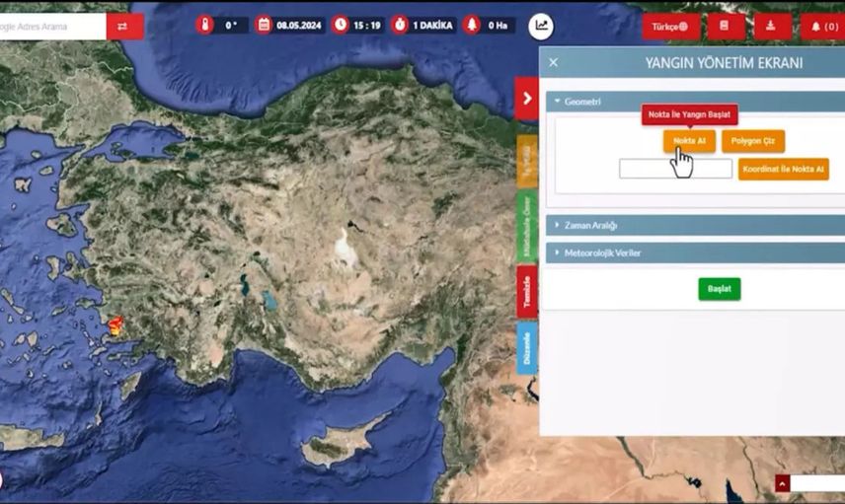
Task: Click the 15 : 19 time value
Action: [x=367, y=26]
